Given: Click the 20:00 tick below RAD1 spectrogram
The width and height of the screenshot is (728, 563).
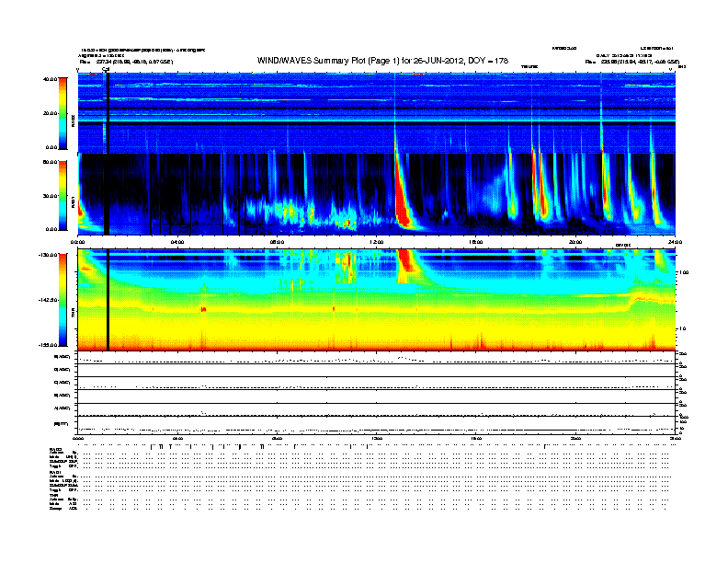Looking at the screenshot, I should 575,242.
